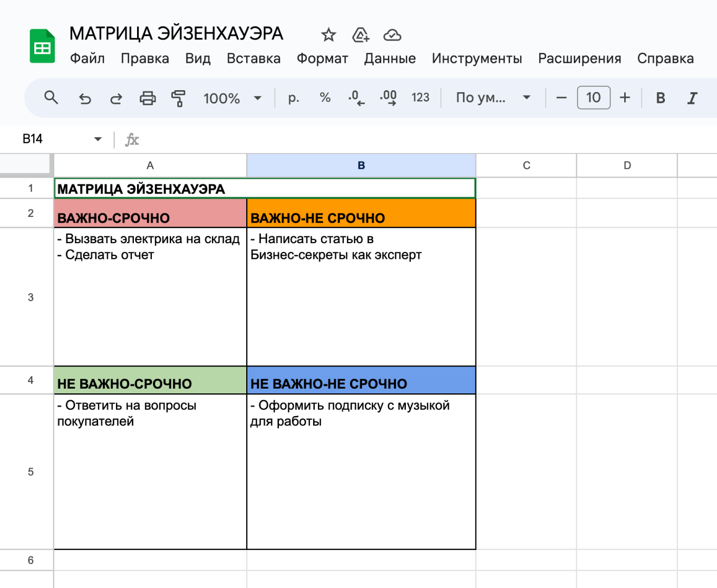Click the undo arrow icon
Viewport: 717px width, 588px height.
pyautogui.click(x=84, y=98)
